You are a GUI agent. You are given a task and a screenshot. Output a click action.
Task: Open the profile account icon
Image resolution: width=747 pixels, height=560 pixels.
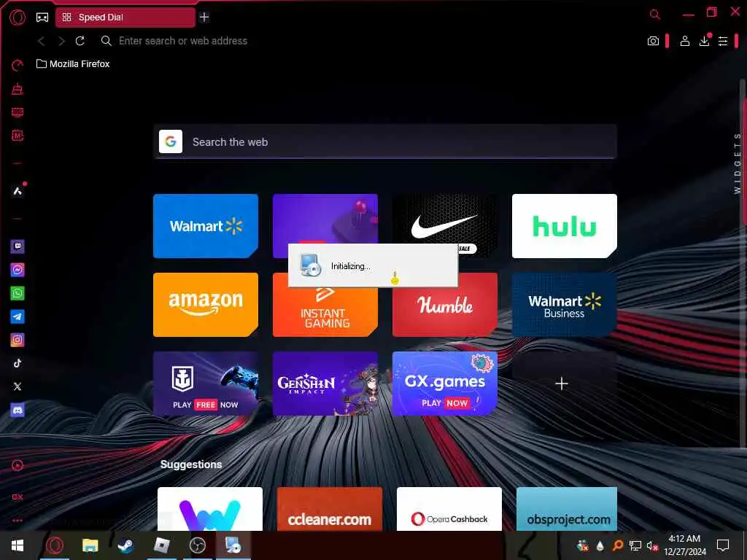(684, 41)
